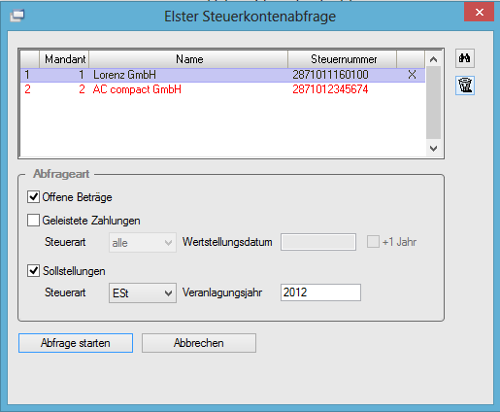Click the Veranlagungsjahr field with 2012

(x=321, y=292)
